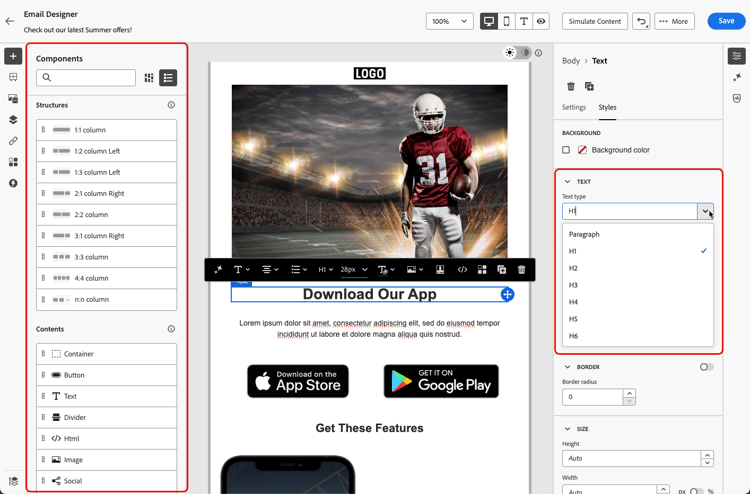The width and height of the screenshot is (750, 494).
Task: Duplicate the Text component in right panel
Action: [x=589, y=87]
